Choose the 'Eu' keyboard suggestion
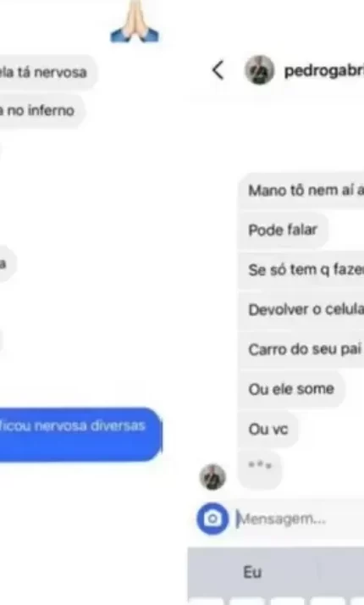 click(x=252, y=572)
